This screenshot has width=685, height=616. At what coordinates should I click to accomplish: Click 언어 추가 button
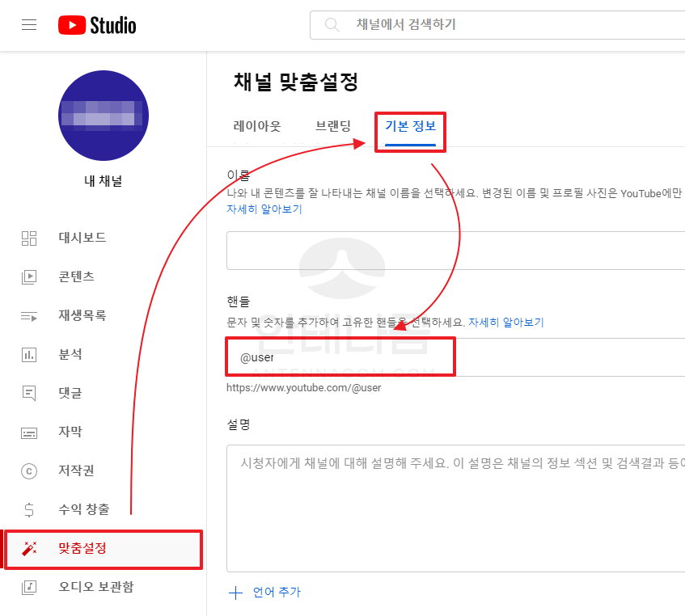(x=277, y=593)
